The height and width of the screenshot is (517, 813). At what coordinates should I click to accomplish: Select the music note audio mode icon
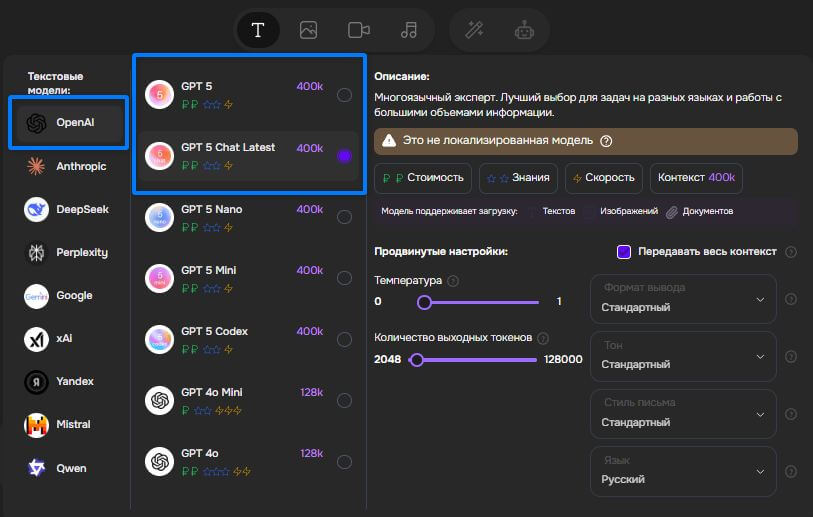coord(408,30)
